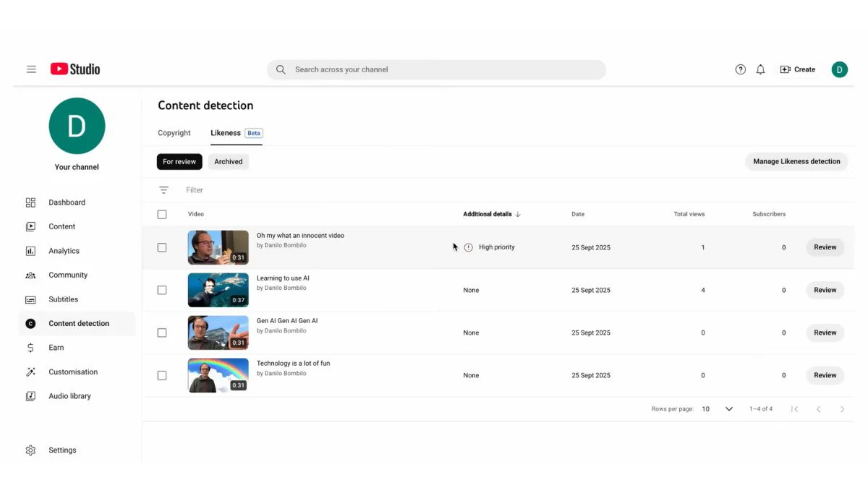
Task: Select the 'Learning to use AI' checkbox
Action: click(x=162, y=290)
